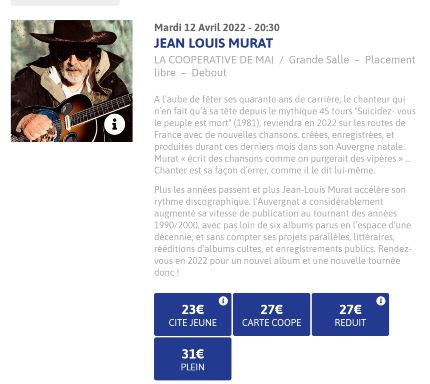The height and width of the screenshot is (384, 430).
Task: Click the Jean Louis Murat artist photo
Action: click(x=72, y=81)
